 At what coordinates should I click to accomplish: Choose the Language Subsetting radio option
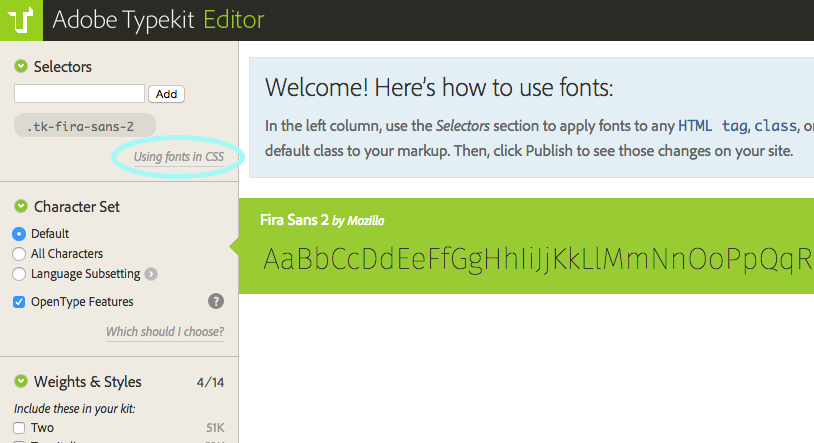click(x=19, y=274)
